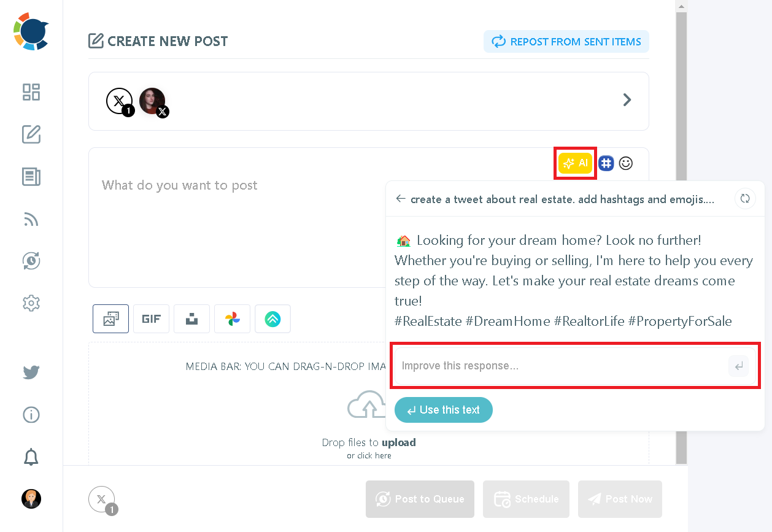Deselect the X profile icon
This screenshot has height=532, width=772.
pyautogui.click(x=120, y=101)
